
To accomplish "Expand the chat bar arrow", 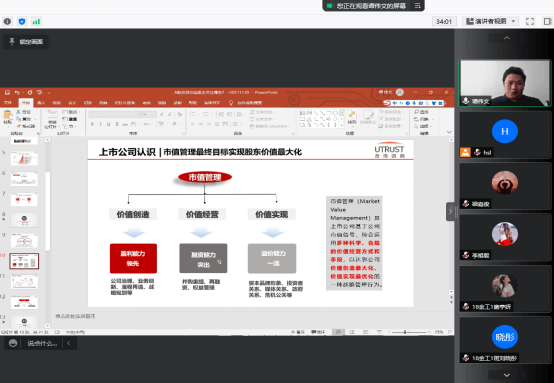I will 69,343.
